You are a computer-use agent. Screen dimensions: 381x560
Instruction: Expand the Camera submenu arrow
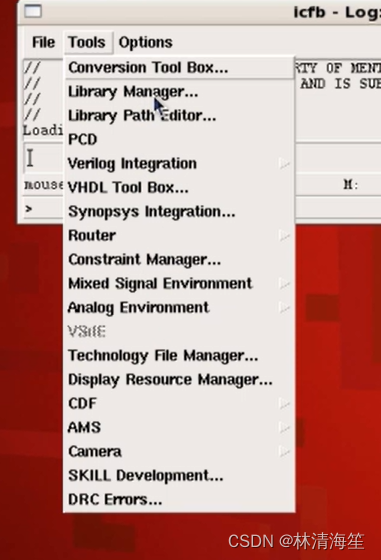[x=285, y=451]
